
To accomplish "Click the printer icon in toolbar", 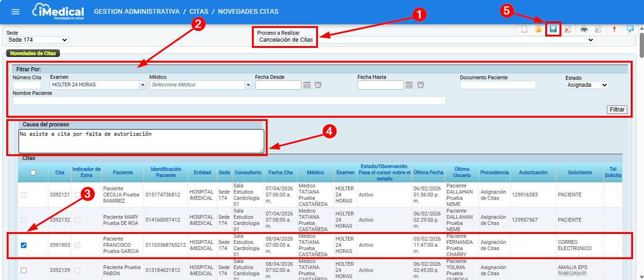I will 584,29.
